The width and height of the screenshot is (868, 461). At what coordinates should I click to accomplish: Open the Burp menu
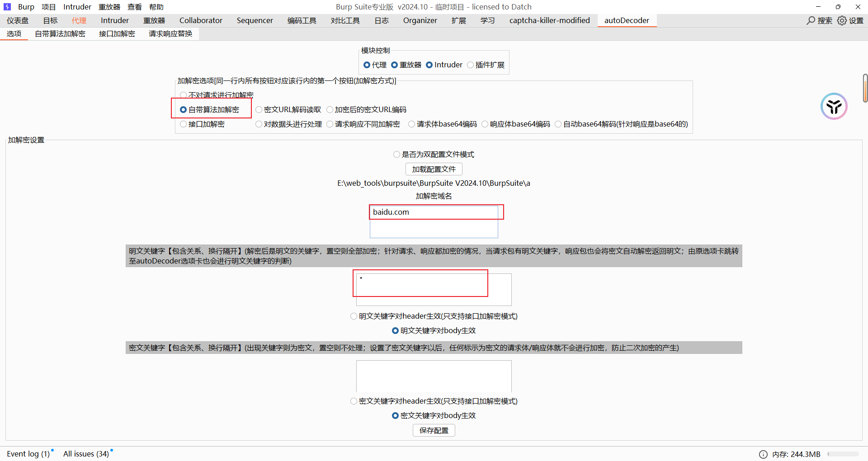point(26,7)
